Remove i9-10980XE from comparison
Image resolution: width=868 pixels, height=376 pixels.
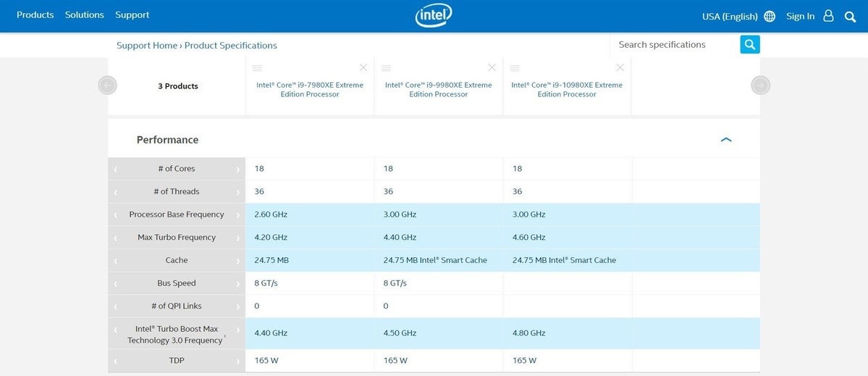point(620,67)
